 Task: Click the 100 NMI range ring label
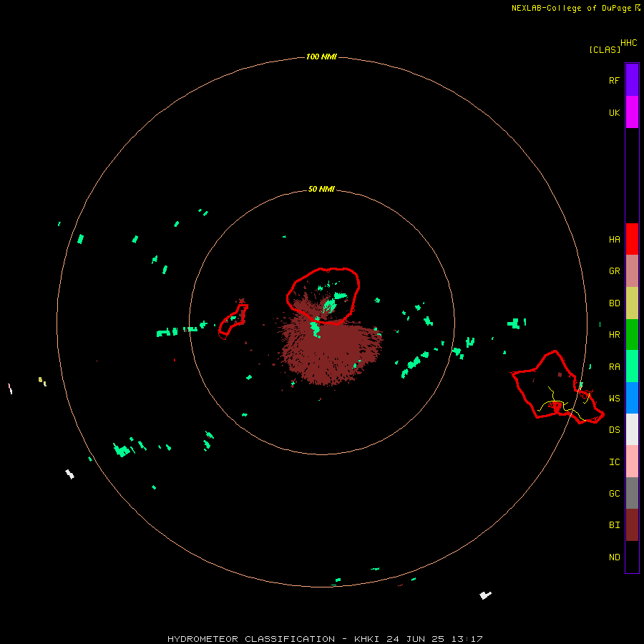tap(321, 57)
